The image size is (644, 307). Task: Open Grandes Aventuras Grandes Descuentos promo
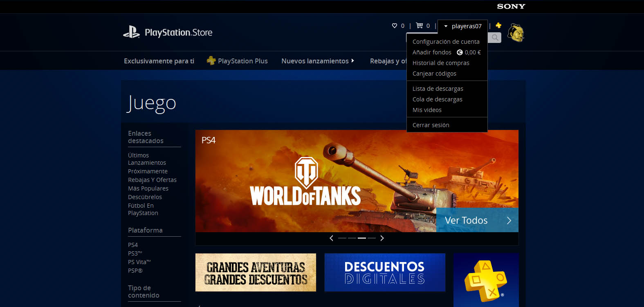(256, 272)
